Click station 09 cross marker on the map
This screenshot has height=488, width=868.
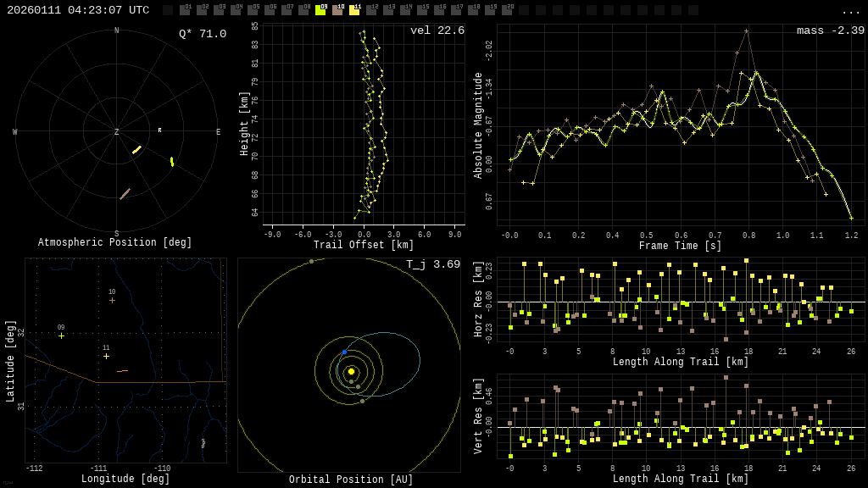[61, 335]
